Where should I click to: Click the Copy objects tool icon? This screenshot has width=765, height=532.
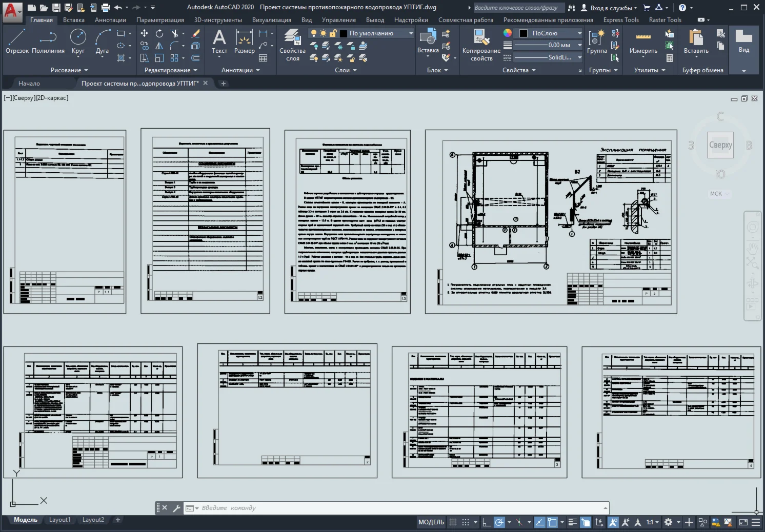pyautogui.click(x=145, y=46)
